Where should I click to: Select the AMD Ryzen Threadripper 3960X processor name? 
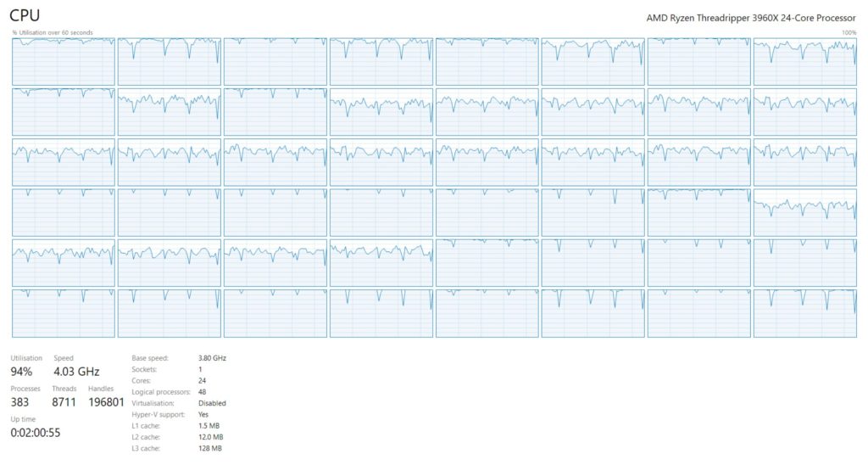[x=751, y=18]
